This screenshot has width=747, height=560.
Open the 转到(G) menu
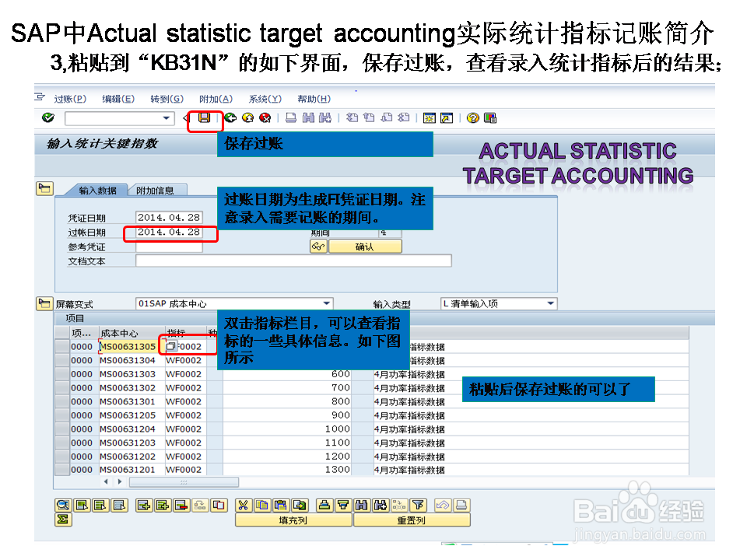pos(167,99)
